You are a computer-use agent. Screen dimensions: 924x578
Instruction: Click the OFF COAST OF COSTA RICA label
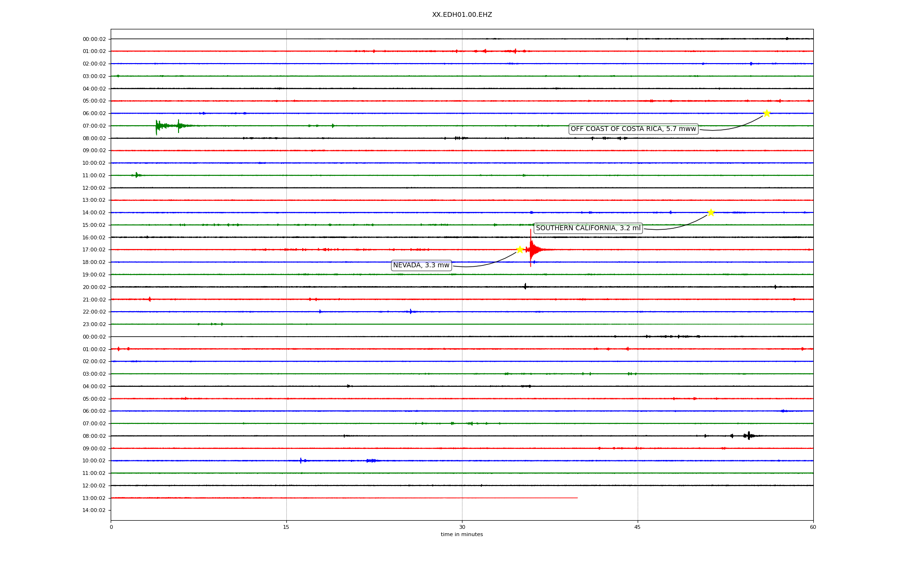point(633,129)
